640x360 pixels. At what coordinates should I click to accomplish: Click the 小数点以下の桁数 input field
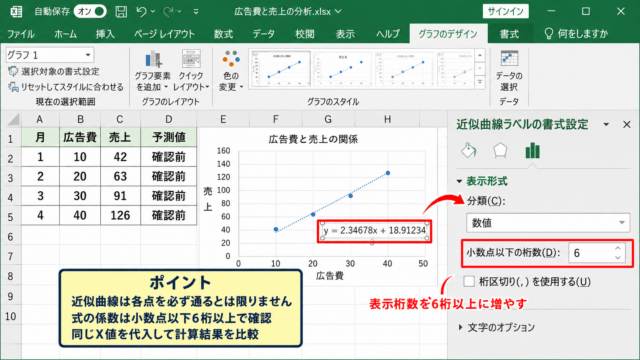point(590,253)
